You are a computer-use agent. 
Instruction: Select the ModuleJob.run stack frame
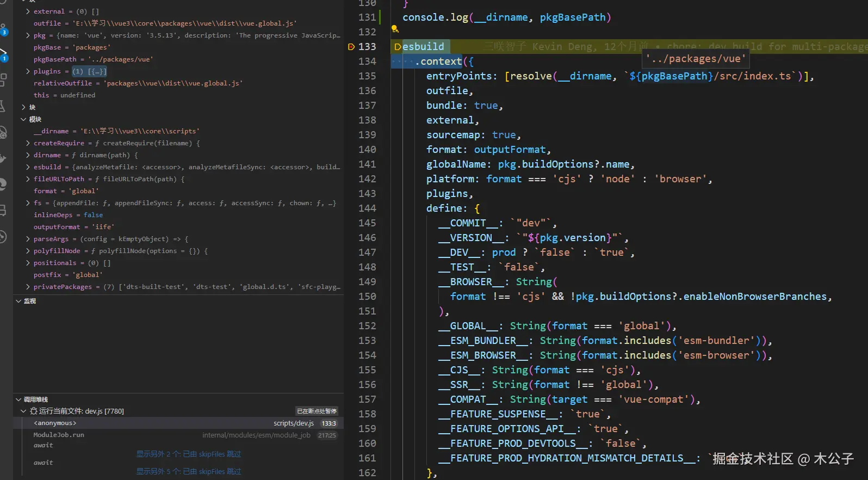click(x=178, y=435)
